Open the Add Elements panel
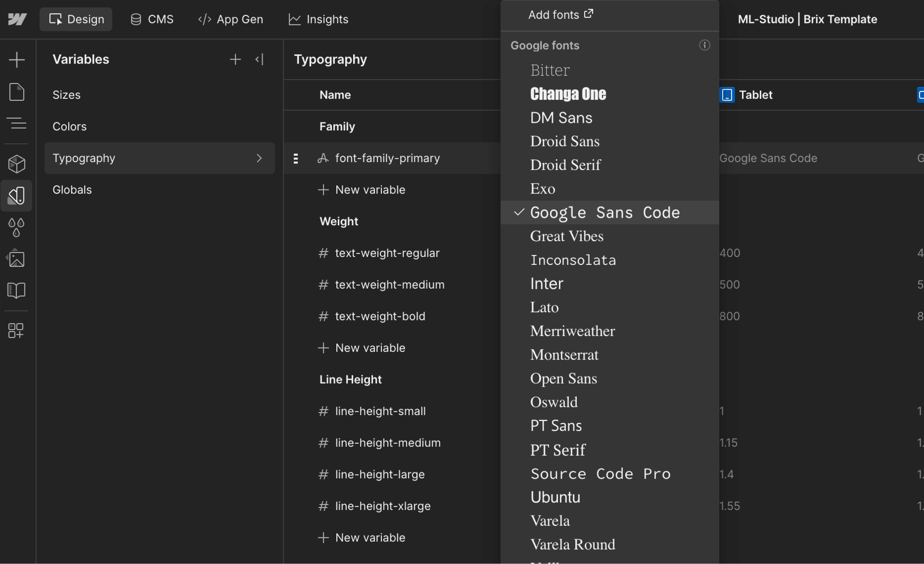This screenshot has width=924, height=564. click(x=17, y=59)
